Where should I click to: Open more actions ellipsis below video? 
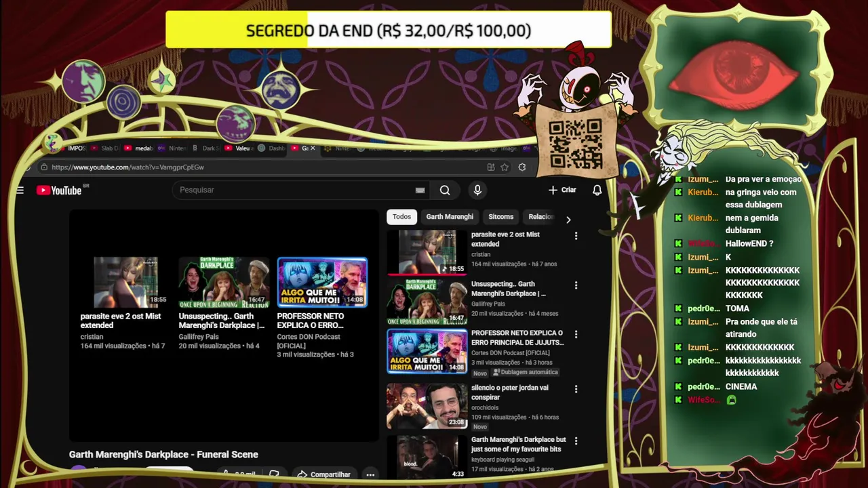click(370, 474)
